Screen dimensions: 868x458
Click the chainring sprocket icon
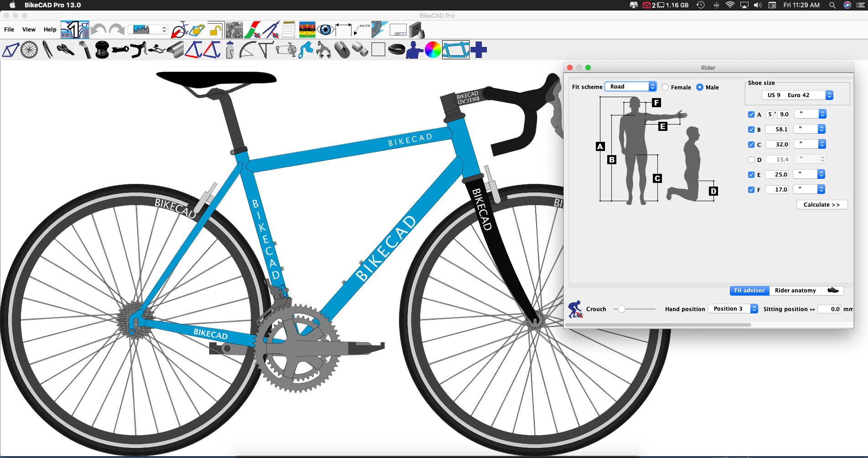pyautogui.click(x=379, y=30)
